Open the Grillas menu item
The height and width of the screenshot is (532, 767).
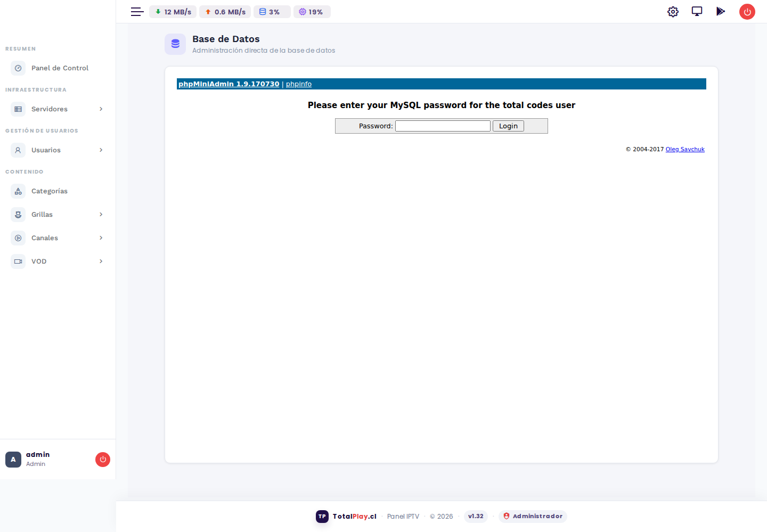pyautogui.click(x=58, y=215)
